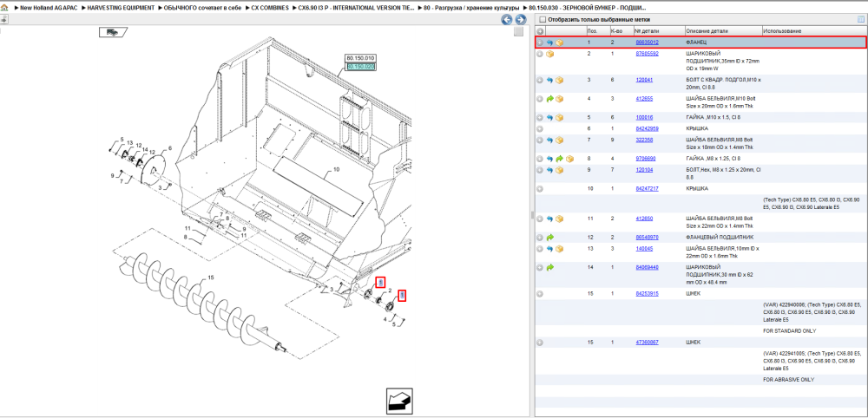Viewport: 868px width, 418px height.
Task: Click blue arrow icon for part 322358
Action: click(549, 140)
